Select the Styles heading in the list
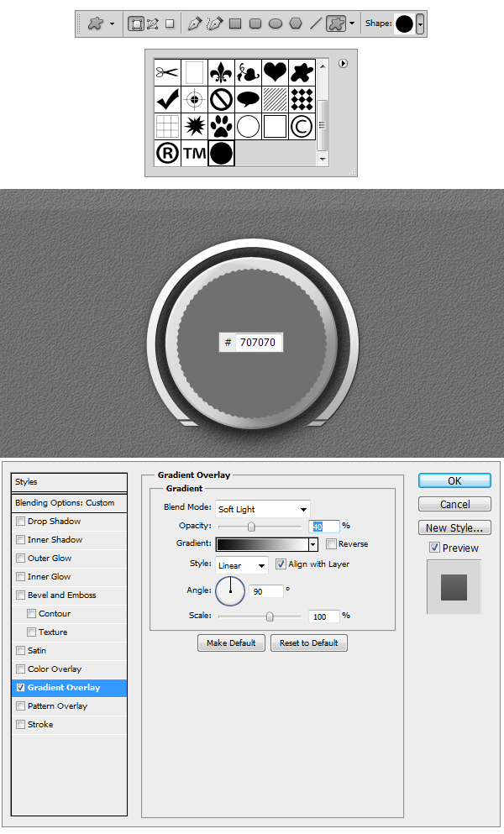The image size is (504, 834). (x=69, y=482)
